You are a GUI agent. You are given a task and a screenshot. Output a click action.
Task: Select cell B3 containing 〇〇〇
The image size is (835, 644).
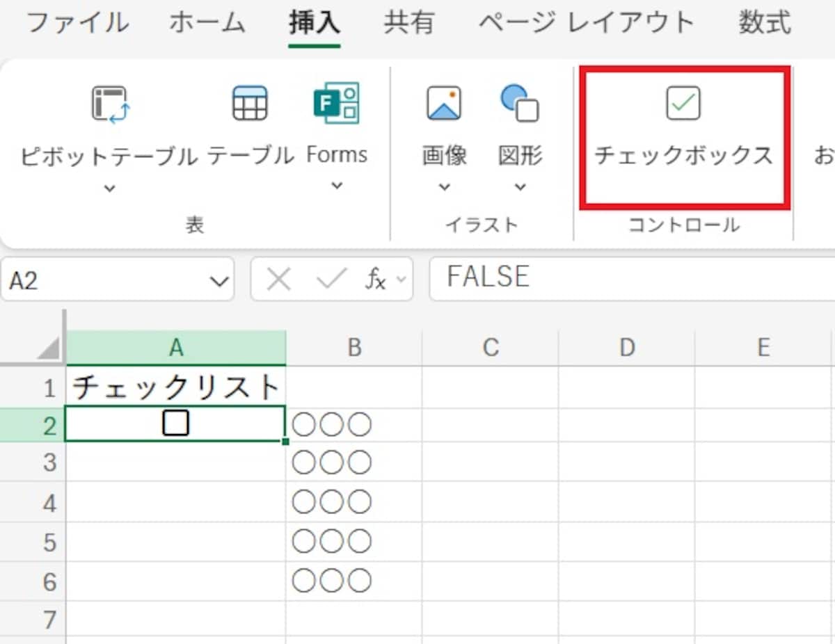354,462
